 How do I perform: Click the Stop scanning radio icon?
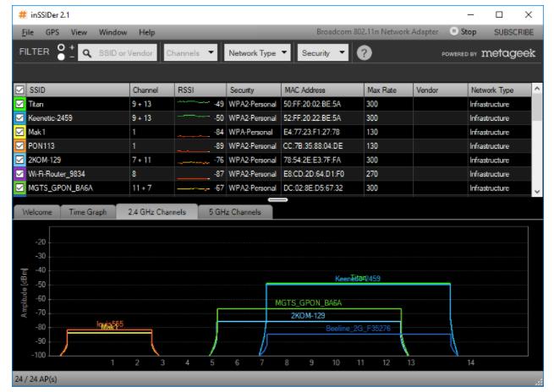click(x=453, y=31)
